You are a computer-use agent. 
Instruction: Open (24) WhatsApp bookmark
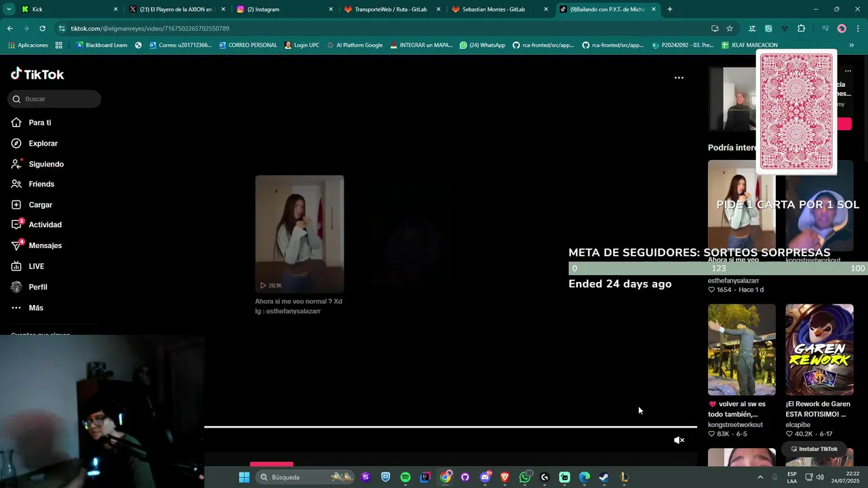click(482, 45)
